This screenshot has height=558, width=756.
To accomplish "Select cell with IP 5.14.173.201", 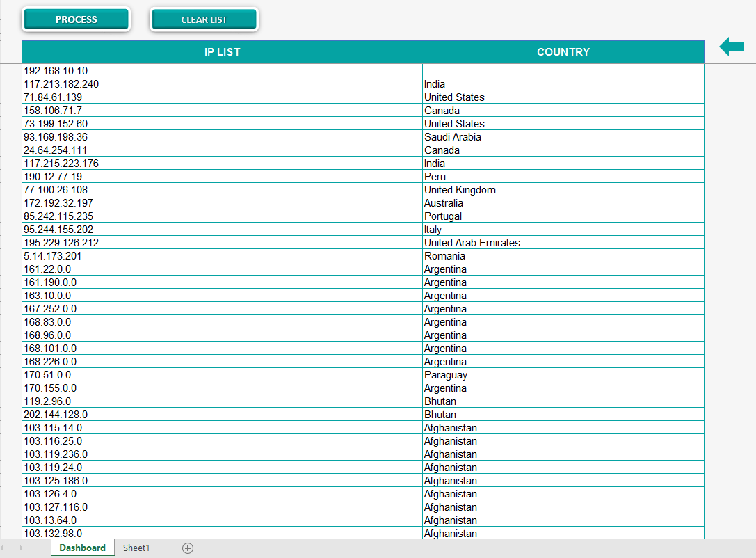I will (223, 256).
